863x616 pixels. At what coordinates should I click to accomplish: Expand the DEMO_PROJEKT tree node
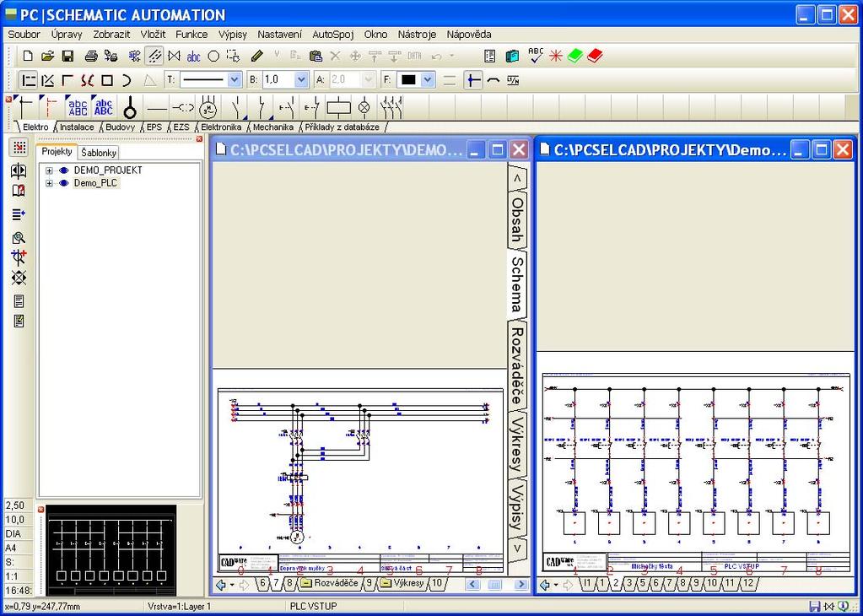pos(49,170)
